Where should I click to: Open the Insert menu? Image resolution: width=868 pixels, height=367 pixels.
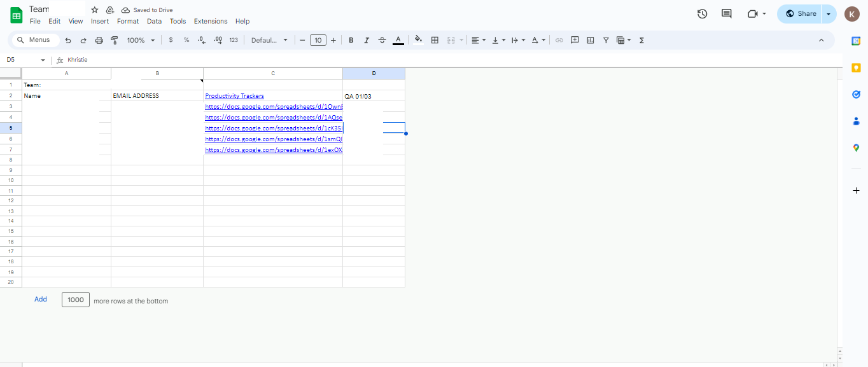click(100, 21)
